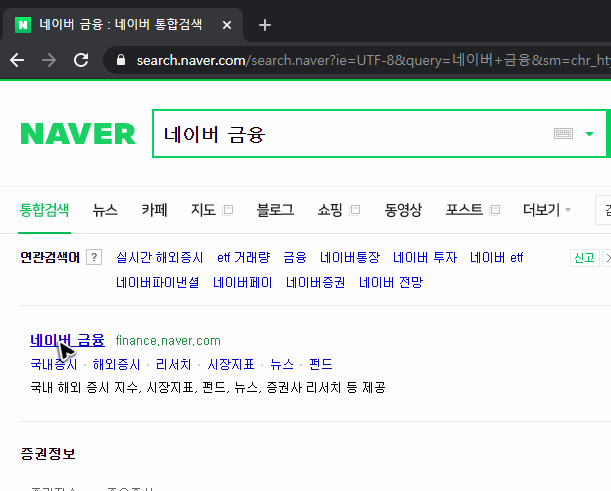The width and height of the screenshot is (611, 491).
Task: Click related search etf 거래량
Action: pos(244,258)
